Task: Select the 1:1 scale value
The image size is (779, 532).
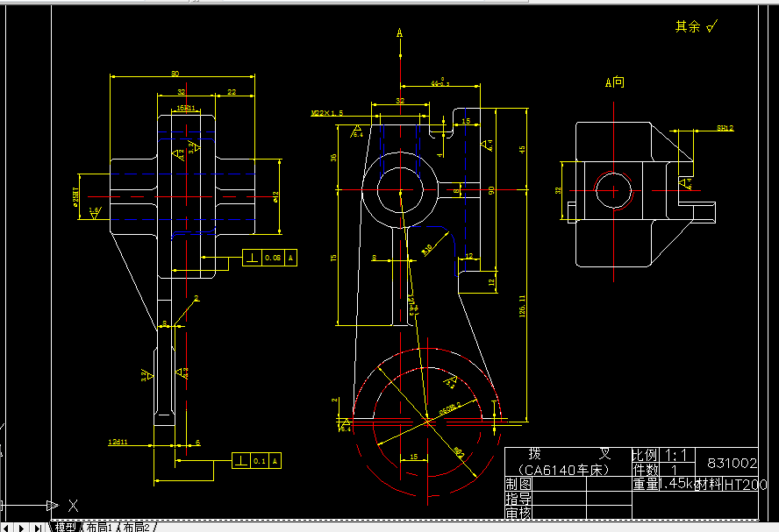Action: 675,455
